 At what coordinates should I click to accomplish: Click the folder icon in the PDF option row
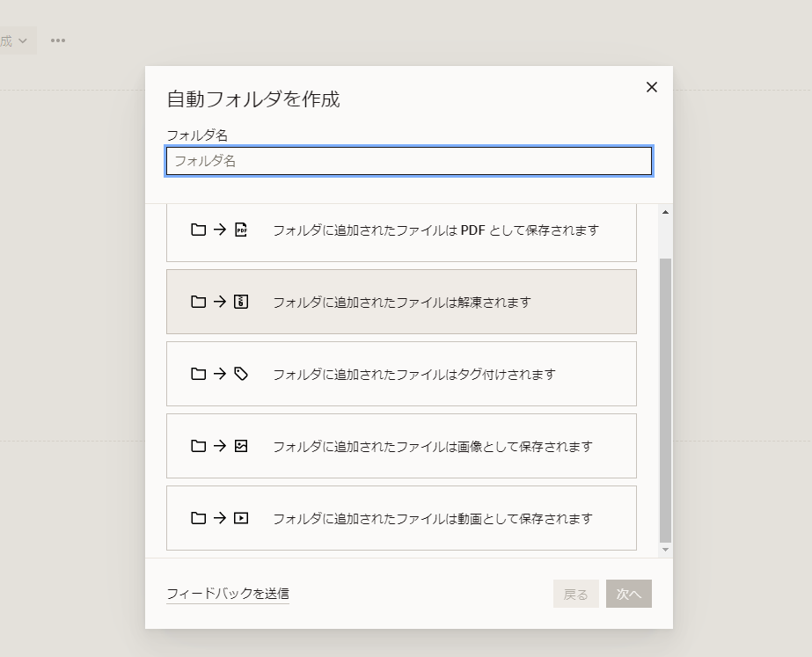pyautogui.click(x=198, y=230)
